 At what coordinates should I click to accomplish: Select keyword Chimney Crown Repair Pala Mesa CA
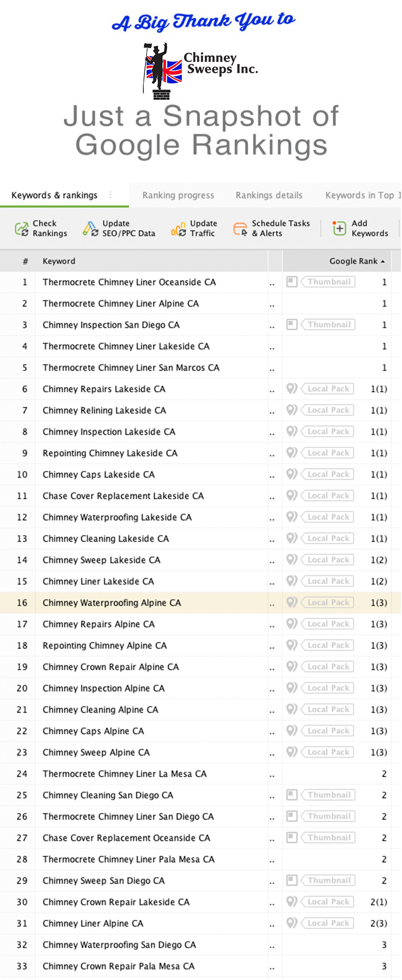click(x=118, y=966)
